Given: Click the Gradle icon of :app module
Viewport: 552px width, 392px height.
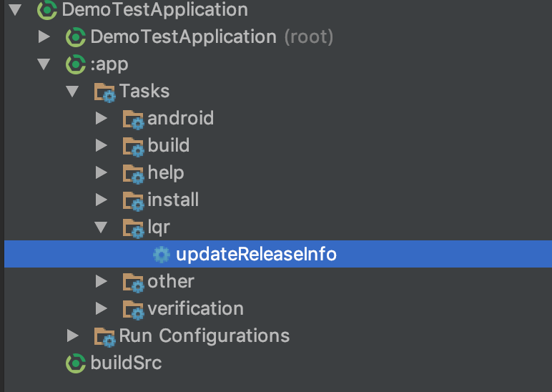Looking at the screenshot, I should pyautogui.click(x=76, y=64).
